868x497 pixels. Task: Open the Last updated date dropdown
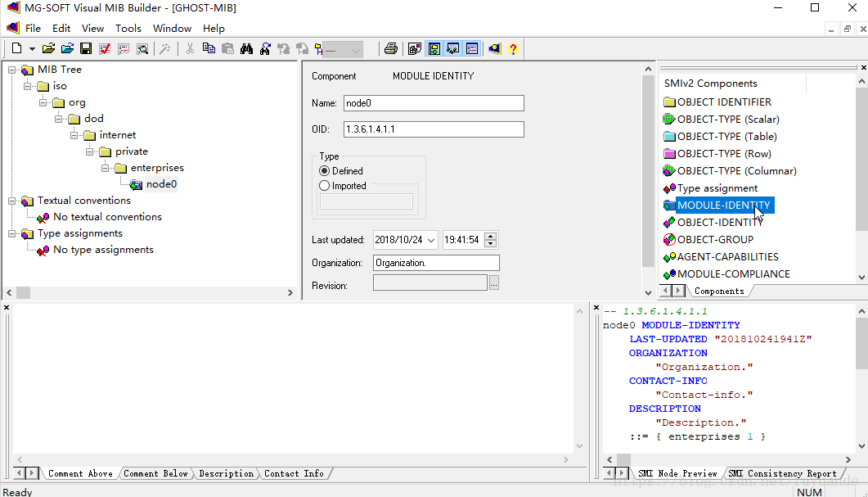(x=430, y=240)
